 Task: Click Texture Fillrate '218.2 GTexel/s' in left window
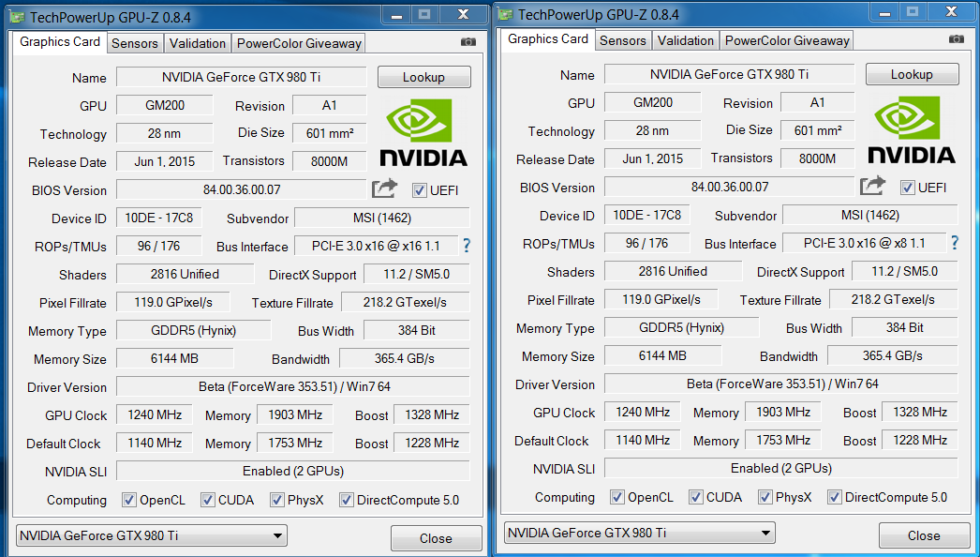[x=405, y=302]
